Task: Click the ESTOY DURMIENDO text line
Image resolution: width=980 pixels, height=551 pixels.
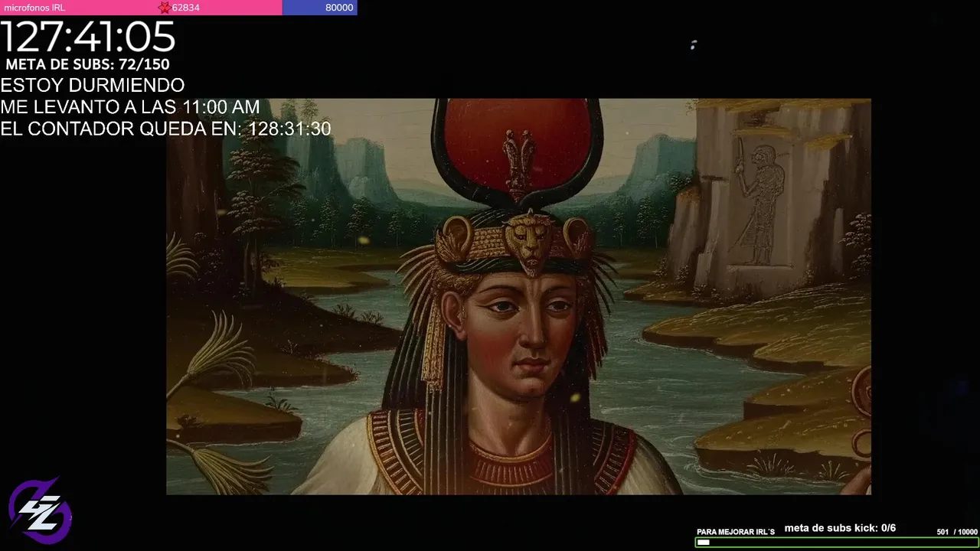Action: tap(93, 85)
